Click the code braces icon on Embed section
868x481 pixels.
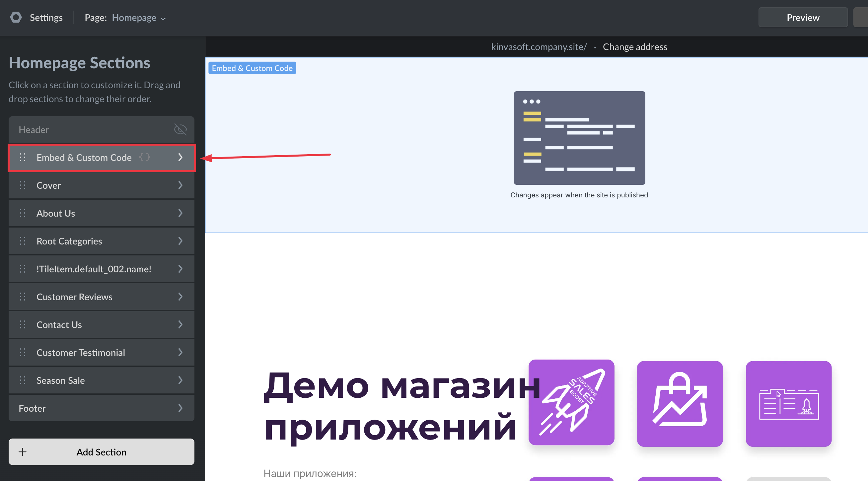click(x=145, y=157)
